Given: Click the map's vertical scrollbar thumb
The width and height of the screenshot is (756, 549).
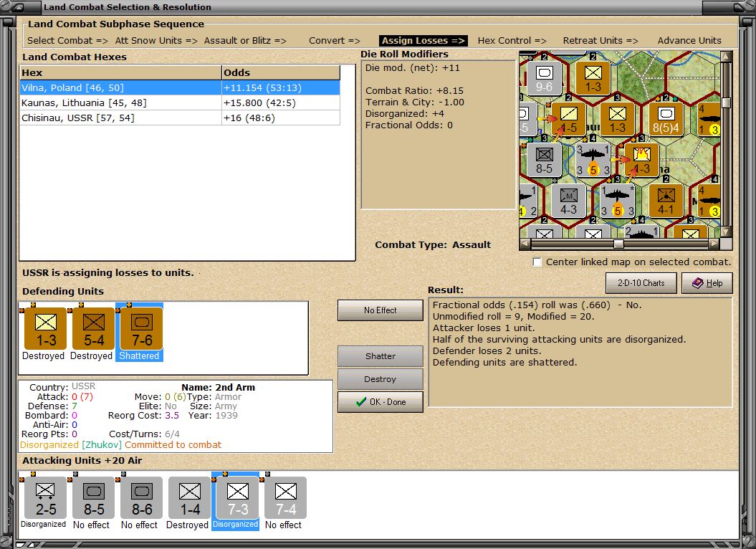Looking at the screenshot, I should tap(726, 102).
